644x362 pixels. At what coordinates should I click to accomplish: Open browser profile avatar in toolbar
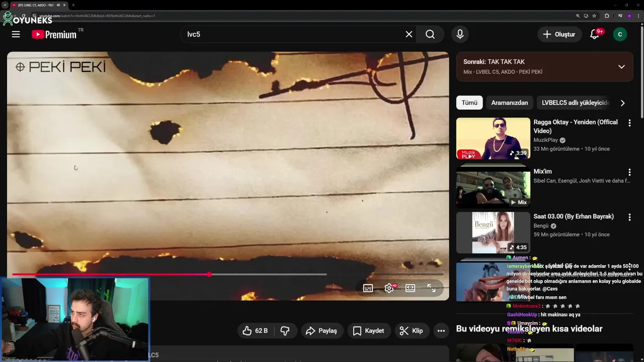click(x=629, y=16)
